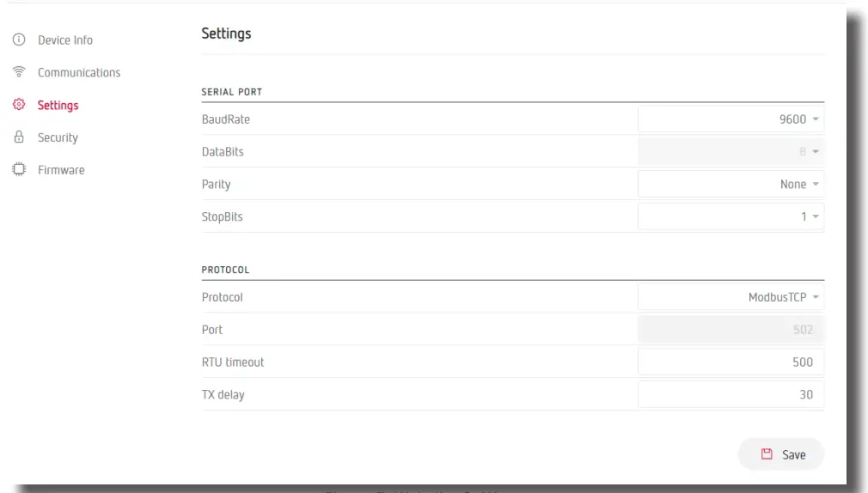
Task: Open the StopBits dropdown
Action: coord(730,216)
